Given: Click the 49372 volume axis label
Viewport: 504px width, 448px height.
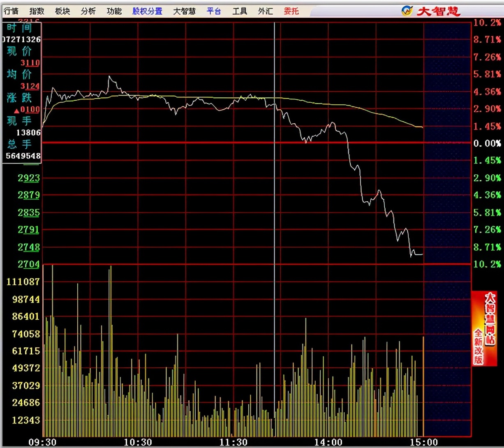Looking at the screenshot, I should [x=26, y=368].
